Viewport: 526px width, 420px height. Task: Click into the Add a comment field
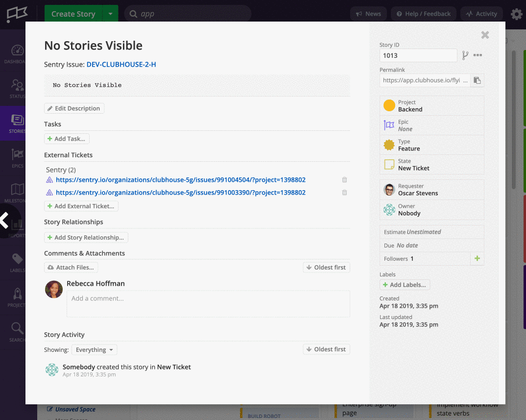[x=208, y=303]
